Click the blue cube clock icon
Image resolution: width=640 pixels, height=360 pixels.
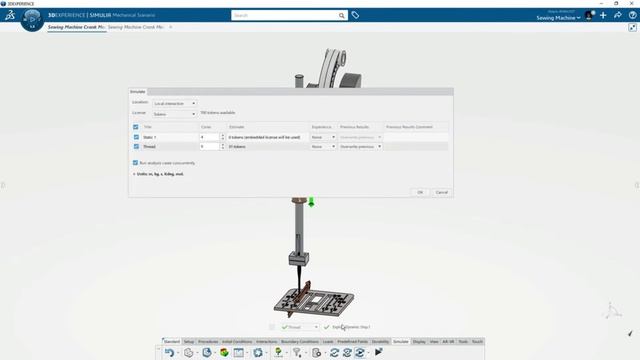(207, 352)
